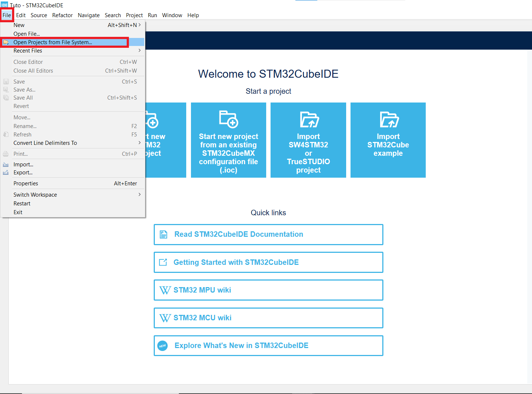
Task: Click Import SW4STM32 or TrueSTUDIO project tile
Action: (x=308, y=140)
